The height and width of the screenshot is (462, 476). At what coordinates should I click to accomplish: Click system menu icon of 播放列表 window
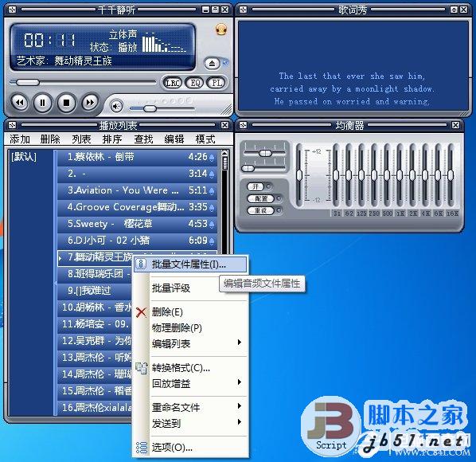(x=12, y=125)
